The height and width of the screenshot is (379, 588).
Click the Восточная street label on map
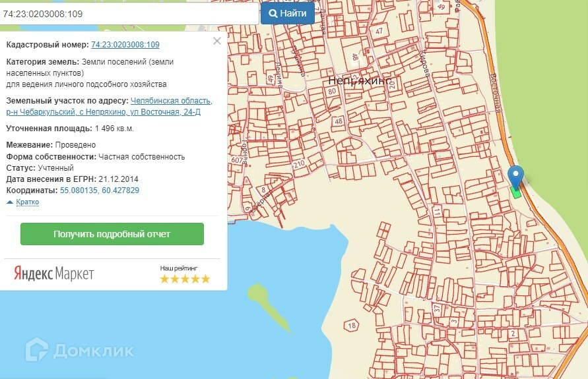[x=496, y=93]
